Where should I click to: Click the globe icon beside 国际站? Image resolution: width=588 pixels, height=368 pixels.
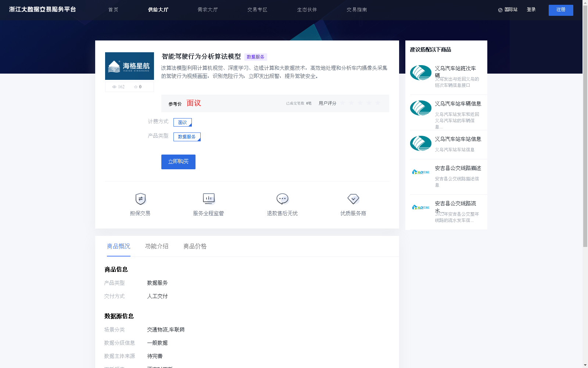[x=500, y=10]
